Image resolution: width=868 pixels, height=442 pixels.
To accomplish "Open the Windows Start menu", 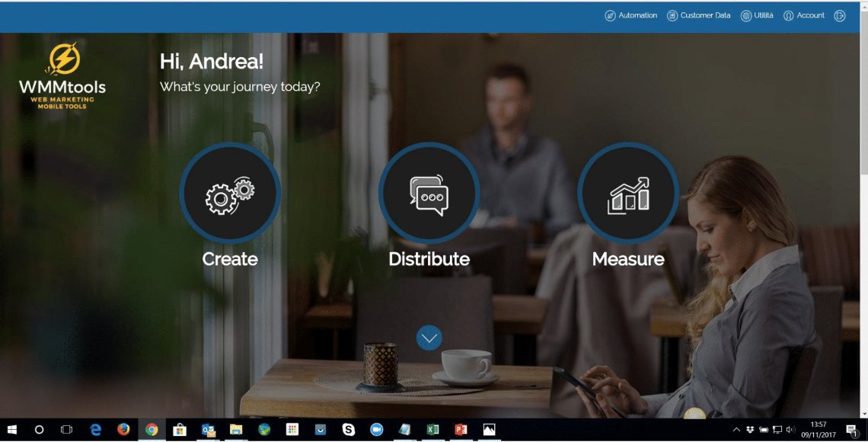I will point(11,430).
